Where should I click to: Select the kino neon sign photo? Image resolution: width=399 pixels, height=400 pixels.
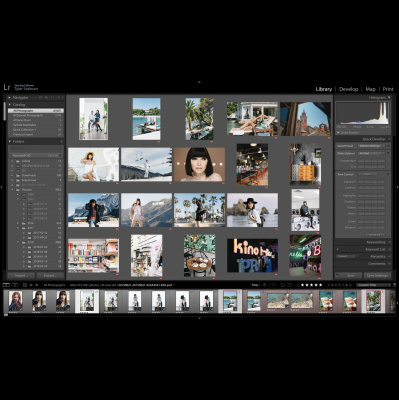coord(252,255)
